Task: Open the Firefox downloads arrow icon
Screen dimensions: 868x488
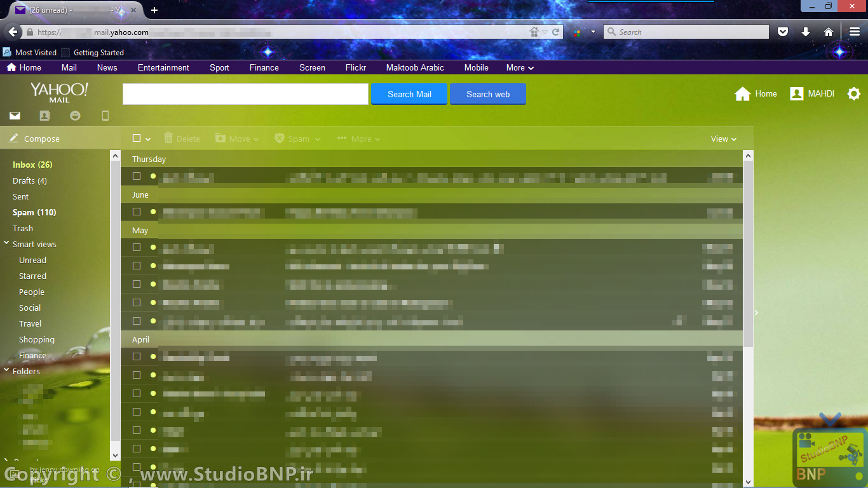Action: [x=806, y=32]
